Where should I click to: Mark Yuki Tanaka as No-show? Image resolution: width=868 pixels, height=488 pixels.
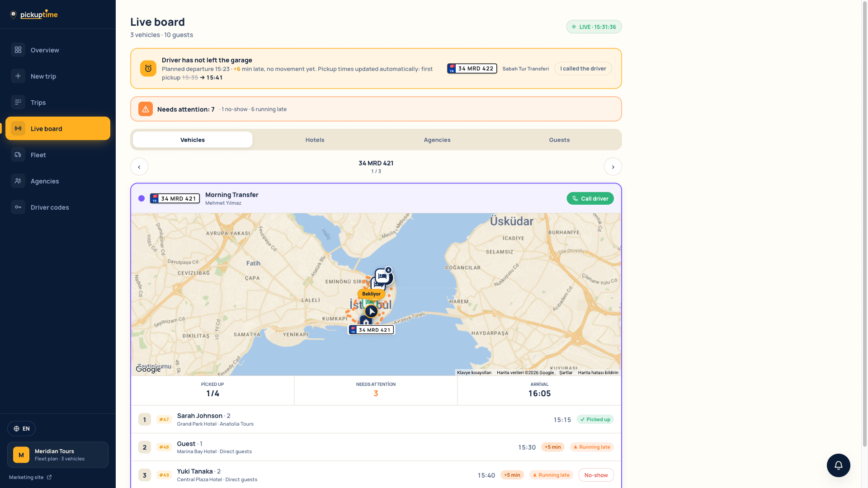[x=596, y=475]
